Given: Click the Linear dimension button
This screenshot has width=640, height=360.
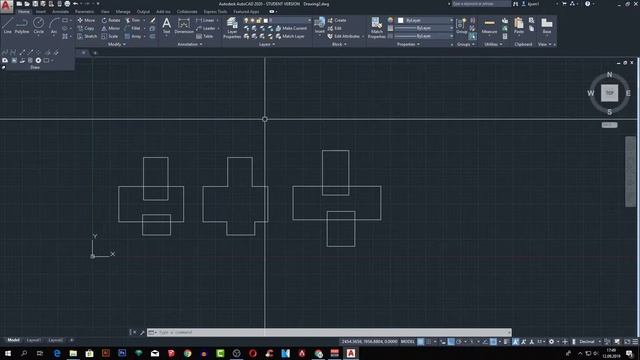Looking at the screenshot, I should 206,20.
